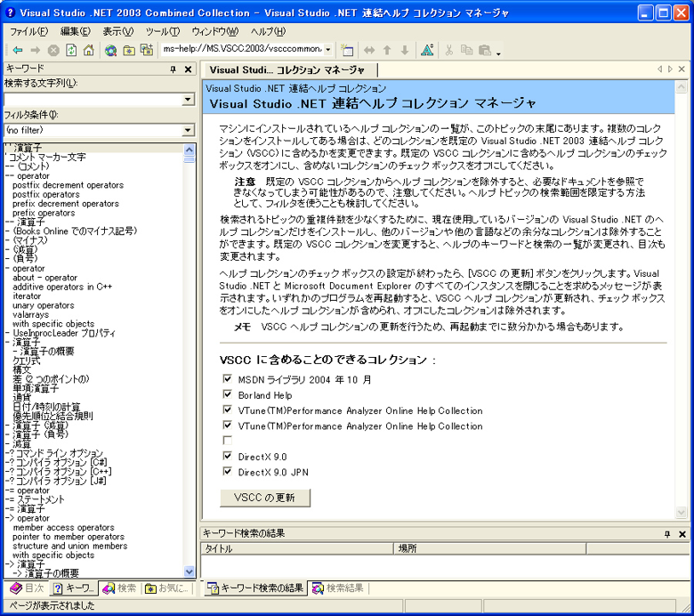Click the document pane scroll-down arrow
Viewport: 694px width, 616px height.
tap(682, 513)
